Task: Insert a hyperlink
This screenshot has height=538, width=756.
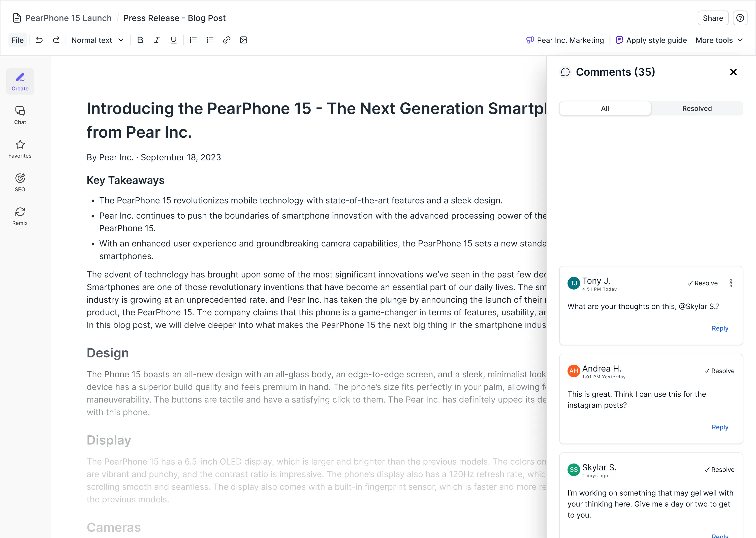Action: click(x=227, y=40)
